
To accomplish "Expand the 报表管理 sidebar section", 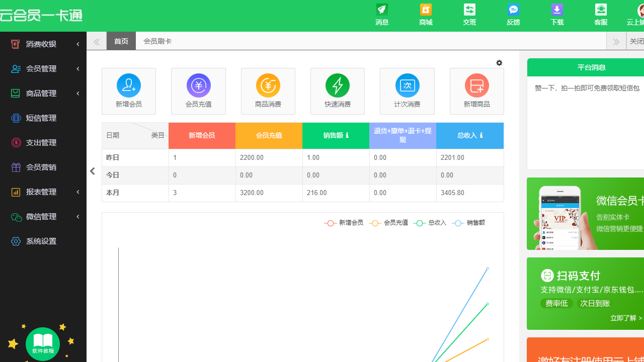I will tap(44, 192).
